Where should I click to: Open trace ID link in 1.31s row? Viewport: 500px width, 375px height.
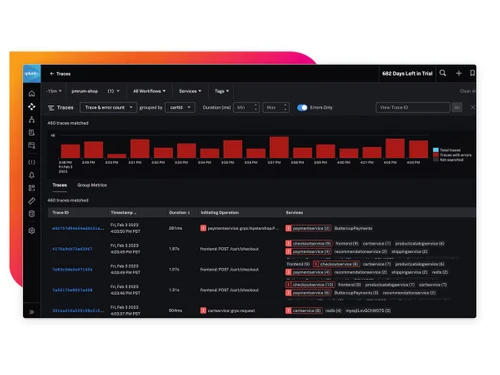click(x=72, y=290)
